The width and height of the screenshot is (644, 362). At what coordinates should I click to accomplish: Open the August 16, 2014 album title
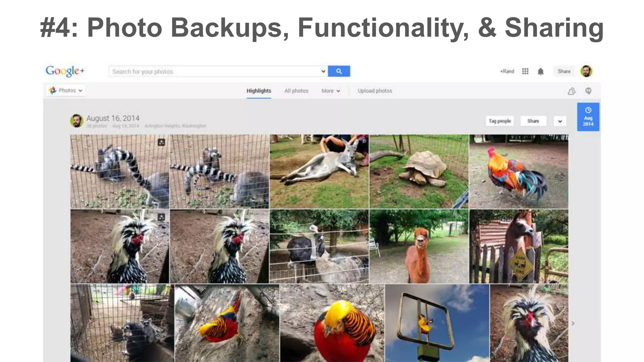pyautogui.click(x=113, y=118)
